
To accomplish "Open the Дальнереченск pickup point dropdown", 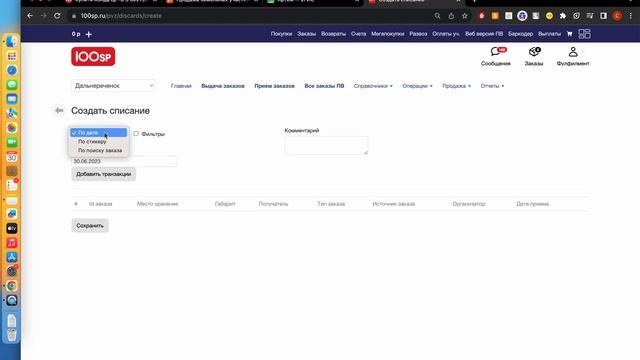I will 113,86.
